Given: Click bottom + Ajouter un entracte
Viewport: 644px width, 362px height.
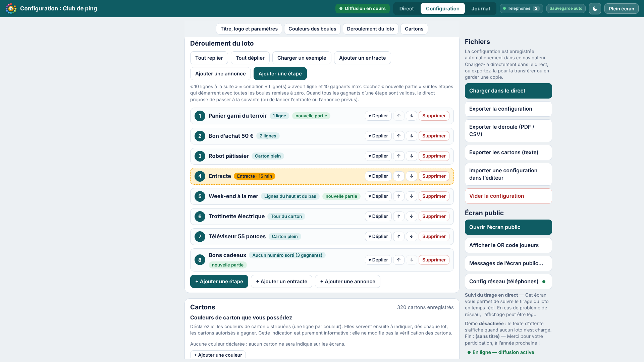Looking at the screenshot, I should [x=281, y=282].
